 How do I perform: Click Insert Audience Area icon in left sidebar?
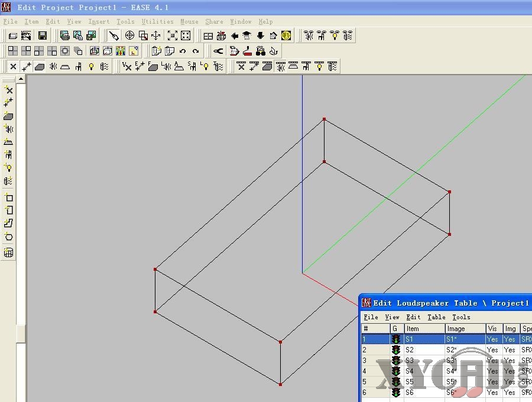[8, 141]
